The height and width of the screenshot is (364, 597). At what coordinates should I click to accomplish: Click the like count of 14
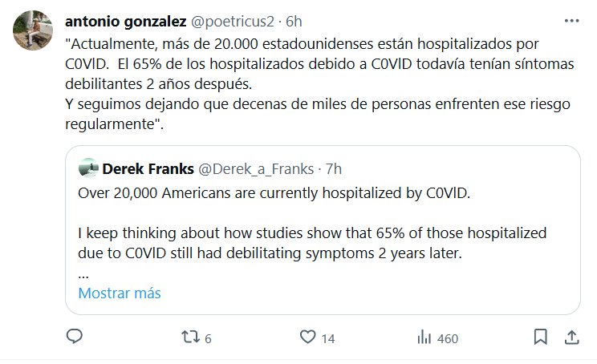point(327,338)
